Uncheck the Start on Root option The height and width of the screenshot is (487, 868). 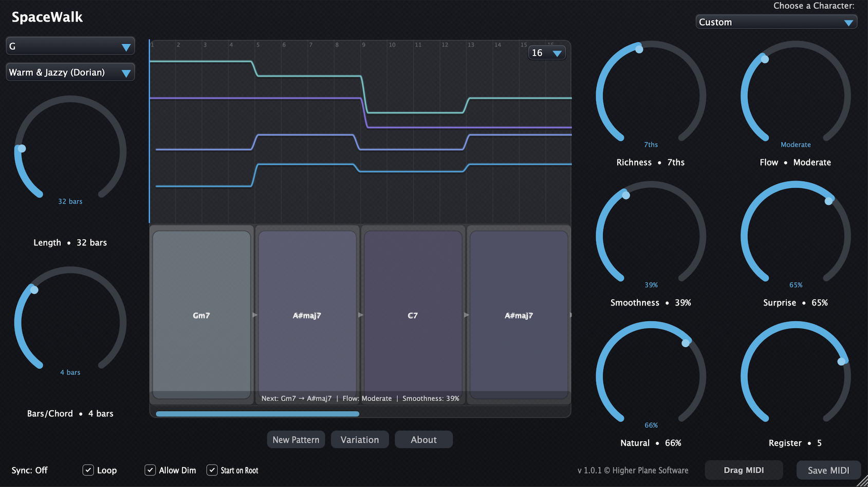coord(212,470)
